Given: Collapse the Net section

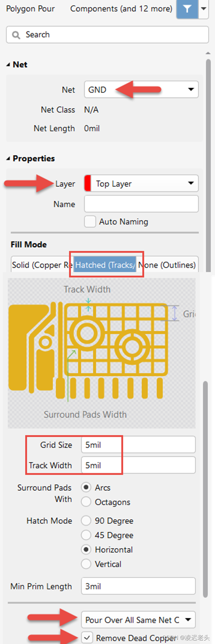Looking at the screenshot, I should click(x=8, y=65).
